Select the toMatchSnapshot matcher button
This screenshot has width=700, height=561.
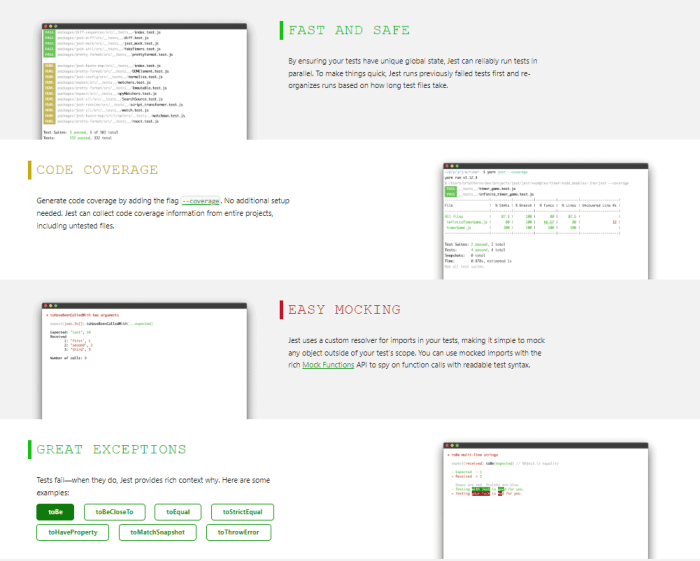click(x=158, y=532)
